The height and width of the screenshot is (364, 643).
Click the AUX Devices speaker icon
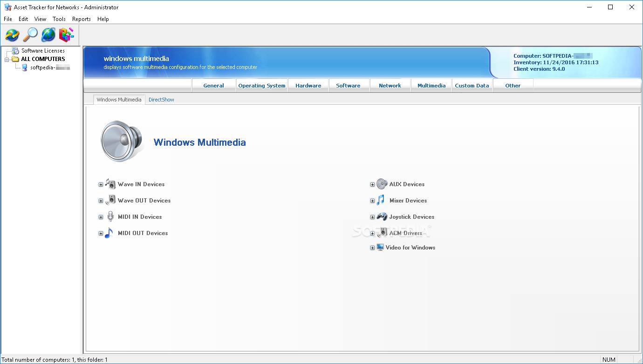[x=382, y=184]
